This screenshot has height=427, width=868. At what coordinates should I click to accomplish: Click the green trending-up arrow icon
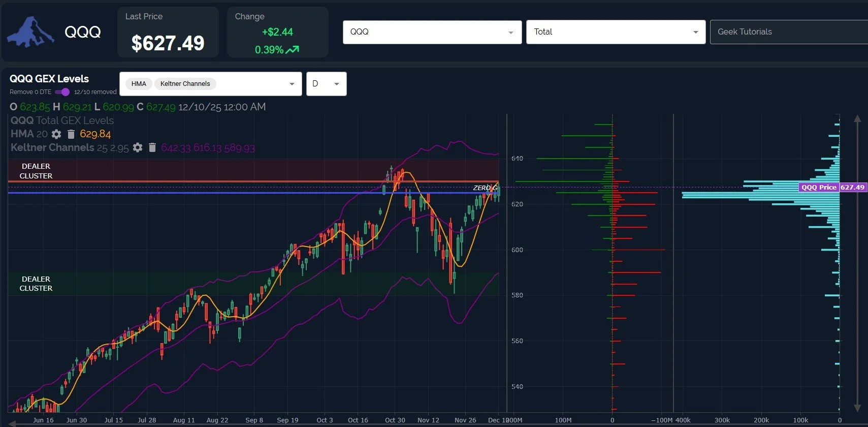tap(293, 50)
